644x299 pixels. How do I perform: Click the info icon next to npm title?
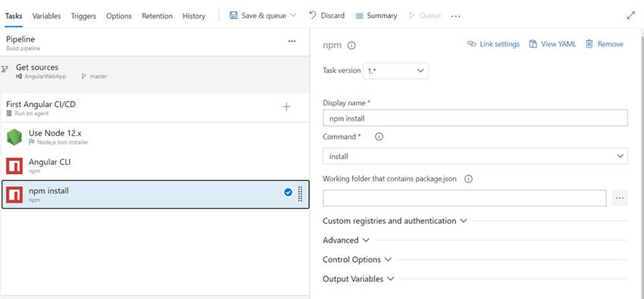(x=351, y=46)
